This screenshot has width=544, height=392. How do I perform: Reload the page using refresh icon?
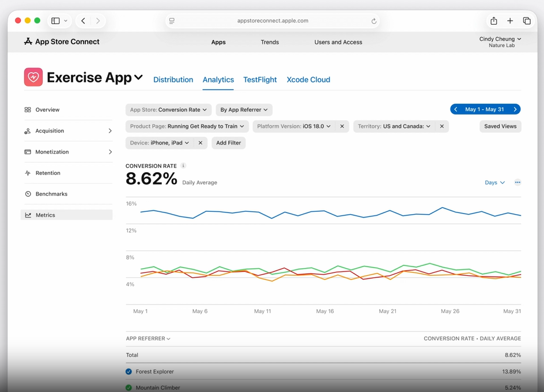(373, 21)
